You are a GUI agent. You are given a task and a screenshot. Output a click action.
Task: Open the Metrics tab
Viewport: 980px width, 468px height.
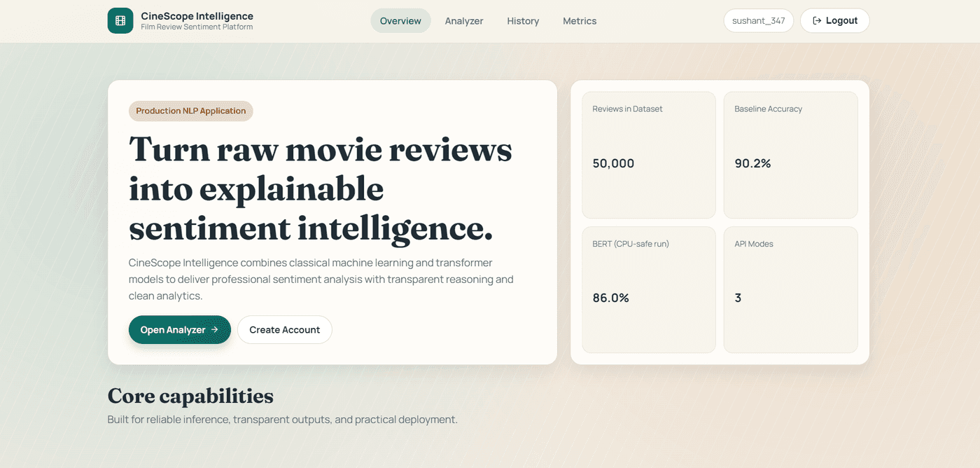[580, 21]
